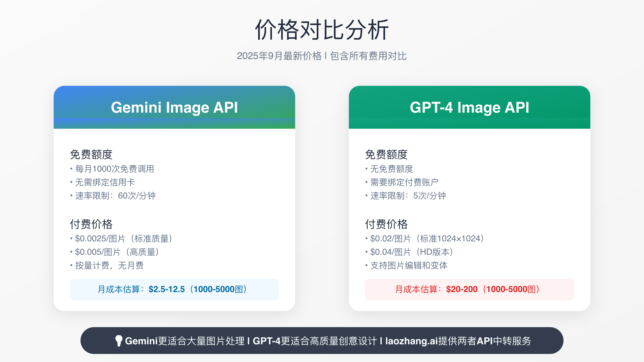Click 支持图片编辑和变体

click(409, 265)
